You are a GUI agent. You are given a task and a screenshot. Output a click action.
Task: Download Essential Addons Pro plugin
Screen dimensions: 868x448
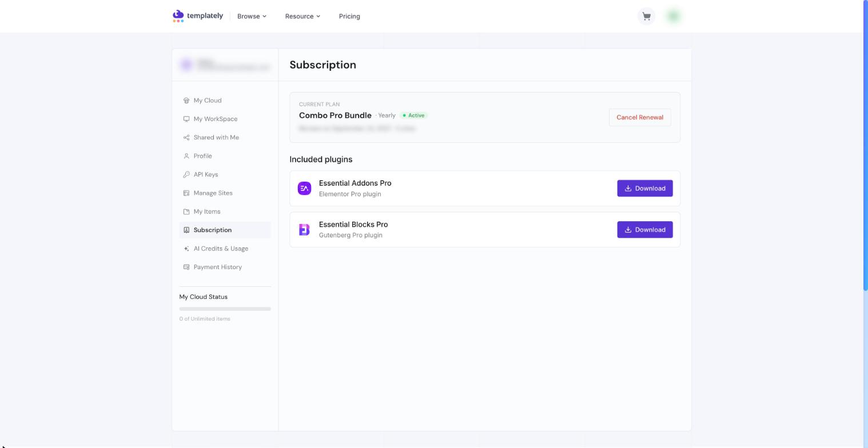tap(645, 189)
